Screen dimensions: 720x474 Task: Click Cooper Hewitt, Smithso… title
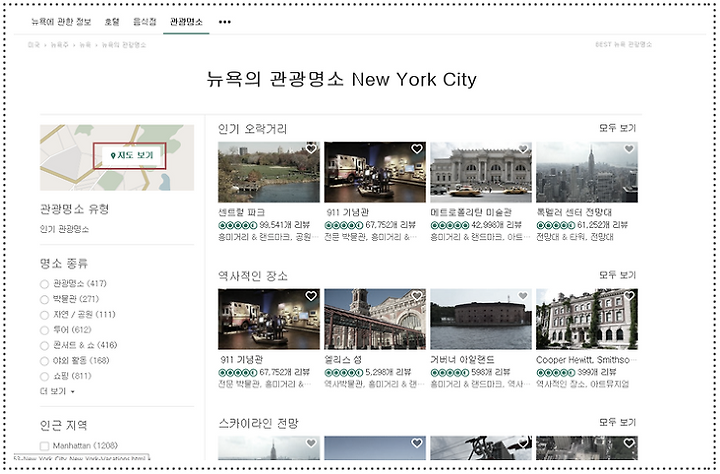coord(586,360)
